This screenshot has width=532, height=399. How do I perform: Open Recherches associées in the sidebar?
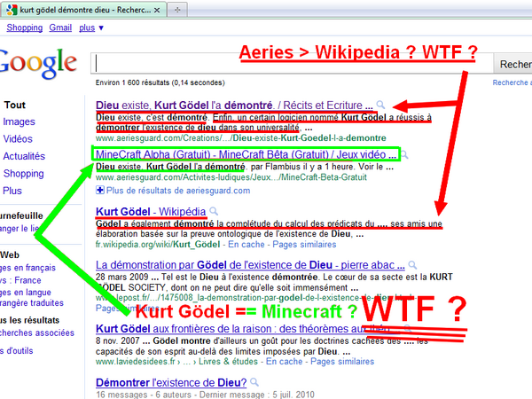coord(37,332)
